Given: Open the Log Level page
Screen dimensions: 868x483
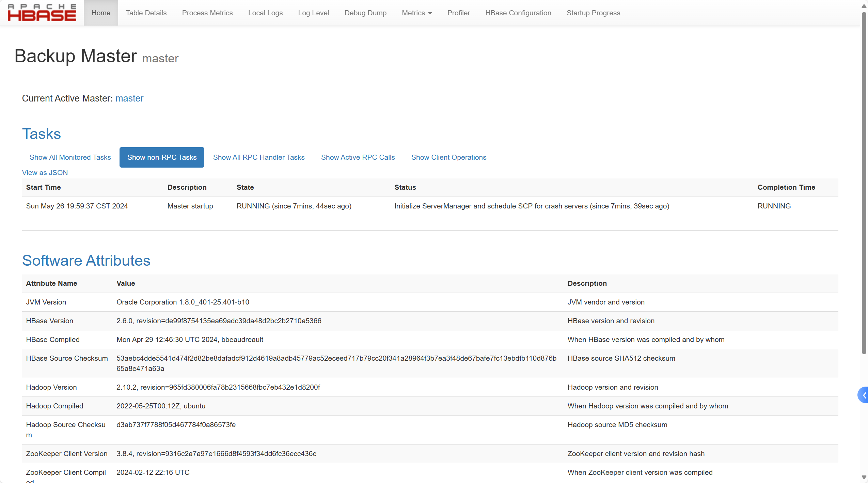Looking at the screenshot, I should (x=313, y=13).
